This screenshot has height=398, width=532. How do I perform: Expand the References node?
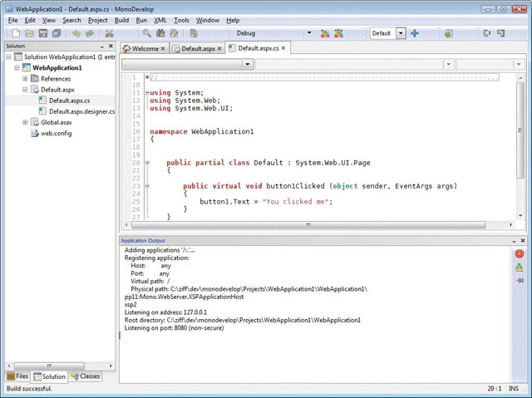(25, 79)
